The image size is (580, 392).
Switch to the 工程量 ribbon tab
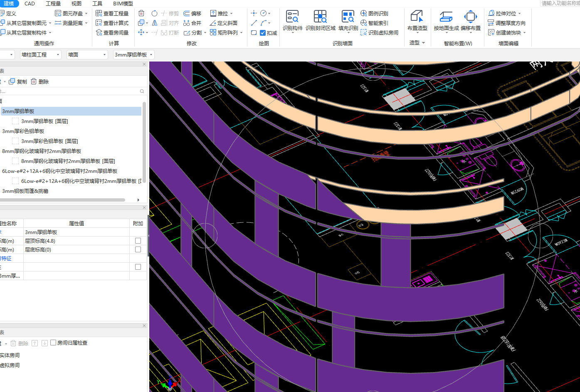point(53,3)
